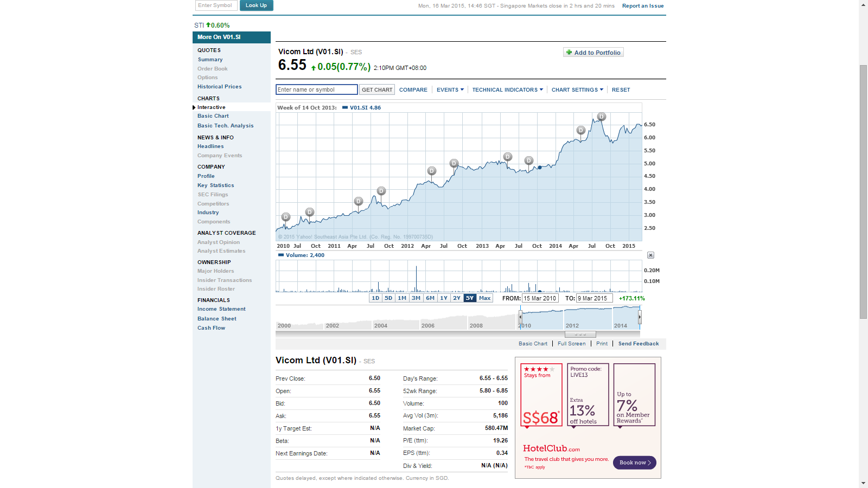Go to Headlines in the sidebar
Viewport: 868px width, 488px height.
pyautogui.click(x=210, y=146)
